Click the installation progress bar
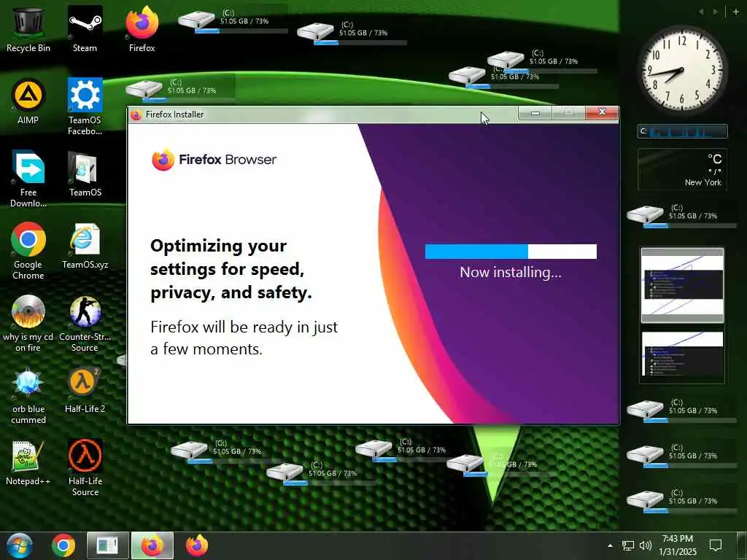Image resolution: width=747 pixels, height=560 pixels. (511, 252)
